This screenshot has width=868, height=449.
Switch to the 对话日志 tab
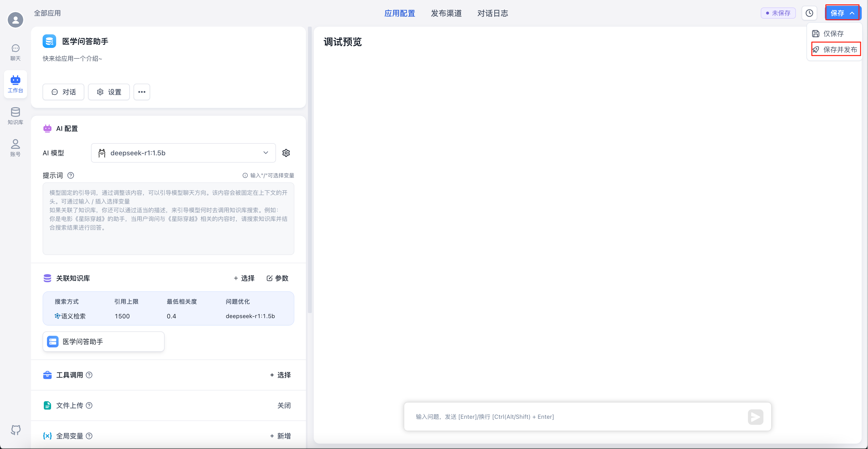point(492,14)
